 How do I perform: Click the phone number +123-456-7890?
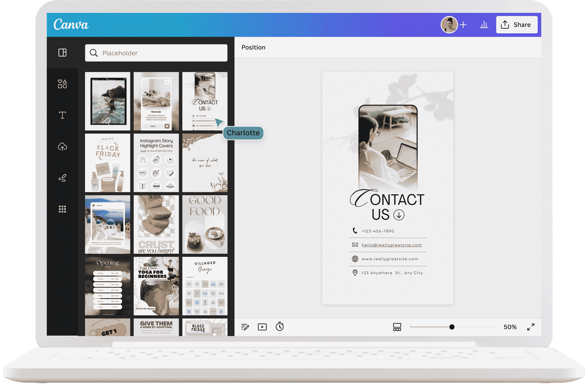tap(378, 231)
